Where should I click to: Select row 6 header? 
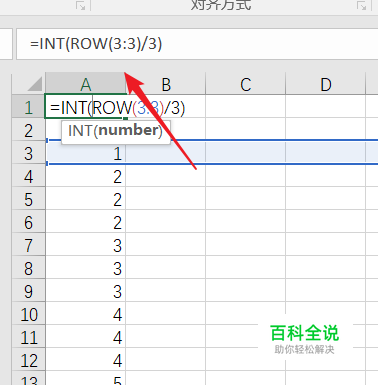[x=28, y=222]
